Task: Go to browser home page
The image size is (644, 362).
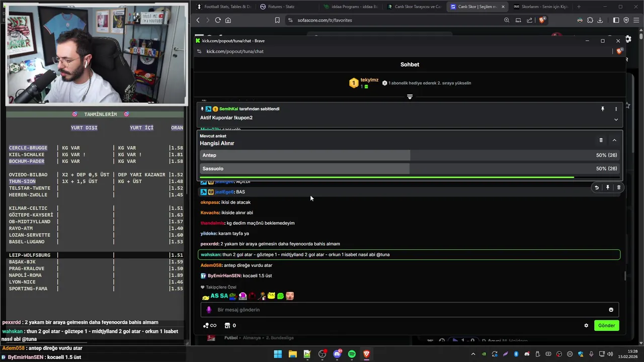Action: coord(228,20)
